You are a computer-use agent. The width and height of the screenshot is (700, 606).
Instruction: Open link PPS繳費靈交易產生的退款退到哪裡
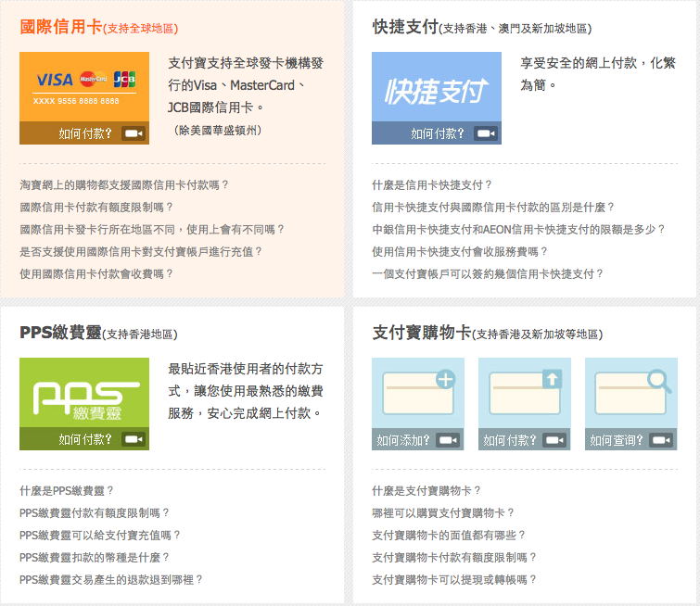[110, 580]
